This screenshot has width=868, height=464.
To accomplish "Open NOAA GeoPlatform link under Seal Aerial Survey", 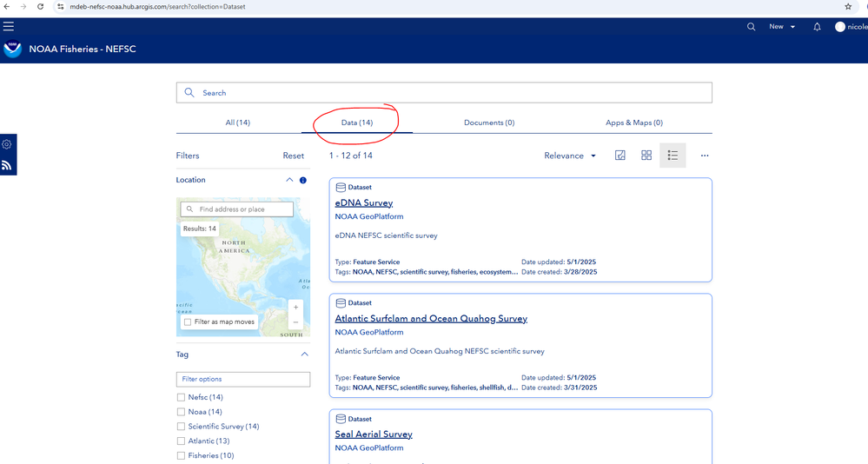I will click(369, 448).
